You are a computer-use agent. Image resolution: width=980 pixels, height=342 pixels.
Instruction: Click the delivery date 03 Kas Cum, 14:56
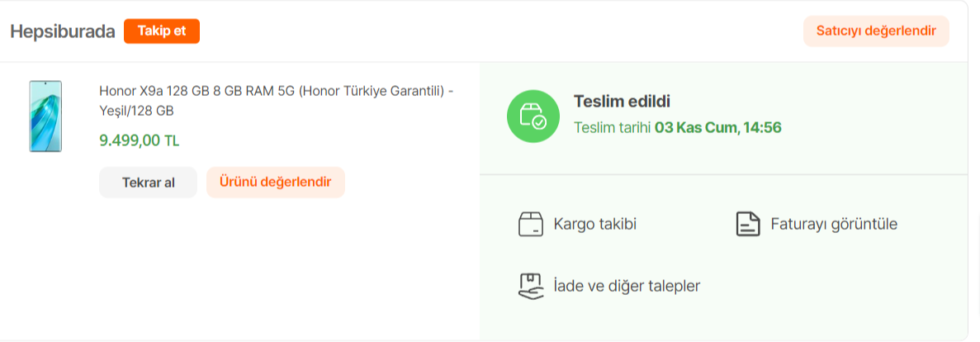717,127
